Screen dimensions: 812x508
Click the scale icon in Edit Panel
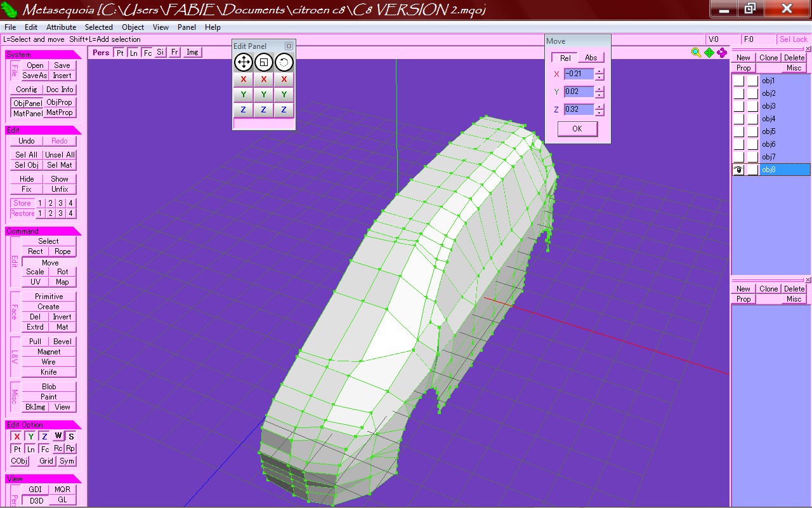coord(264,62)
